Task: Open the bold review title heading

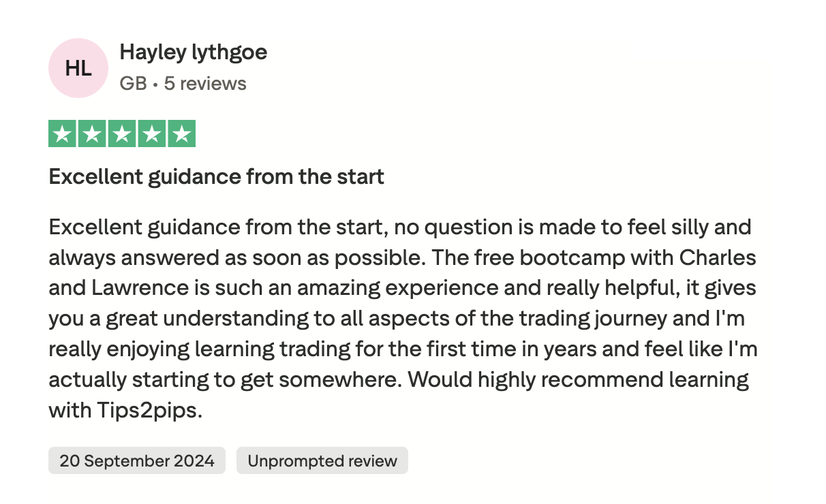Action: coord(216,177)
